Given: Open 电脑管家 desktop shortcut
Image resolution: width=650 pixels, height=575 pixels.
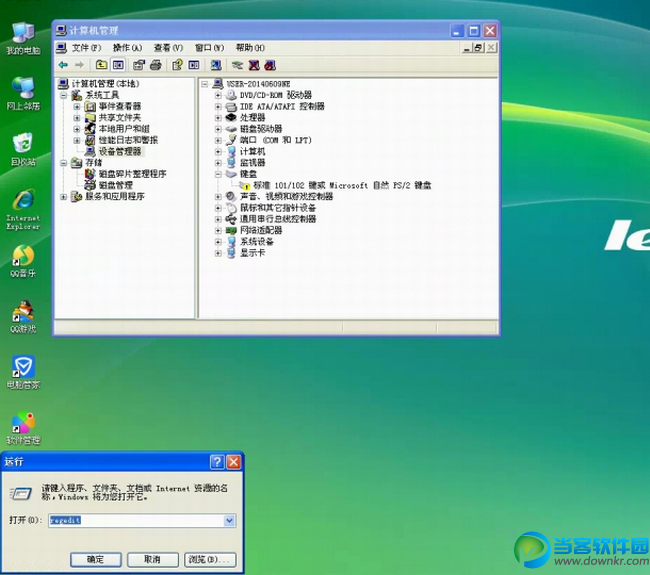Looking at the screenshot, I should click(23, 372).
